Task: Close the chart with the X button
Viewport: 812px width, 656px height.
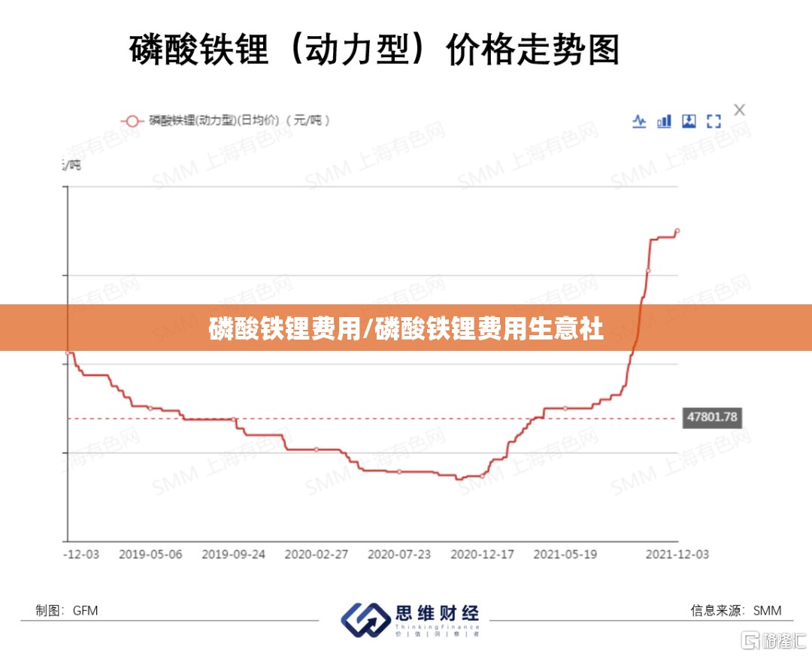Action: [x=740, y=110]
